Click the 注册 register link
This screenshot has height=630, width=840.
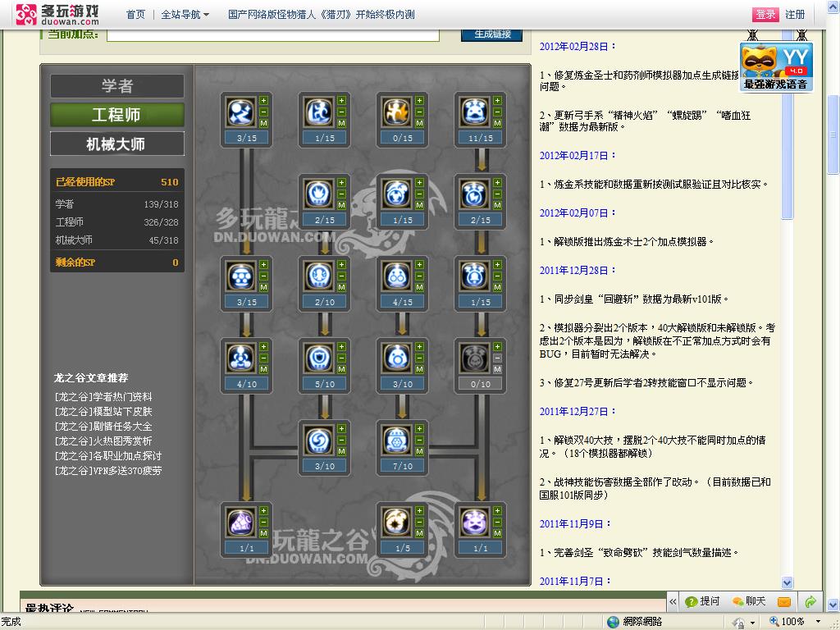(x=795, y=15)
